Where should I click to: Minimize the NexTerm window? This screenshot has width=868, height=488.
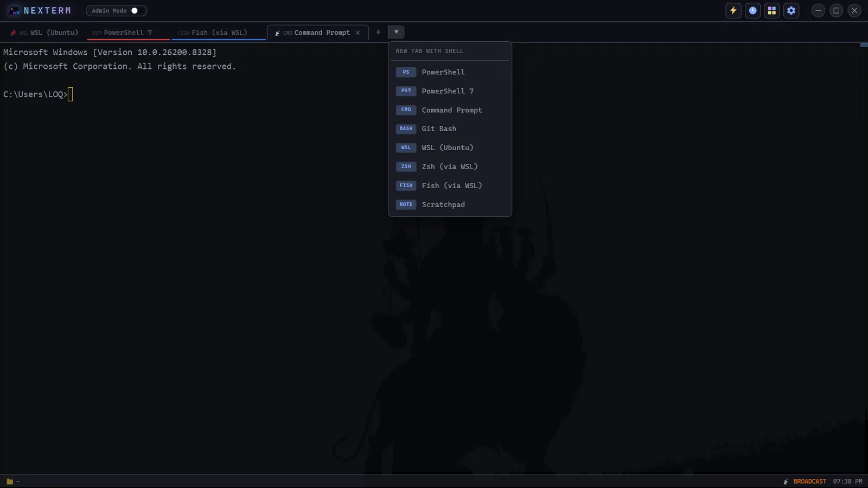click(x=818, y=10)
